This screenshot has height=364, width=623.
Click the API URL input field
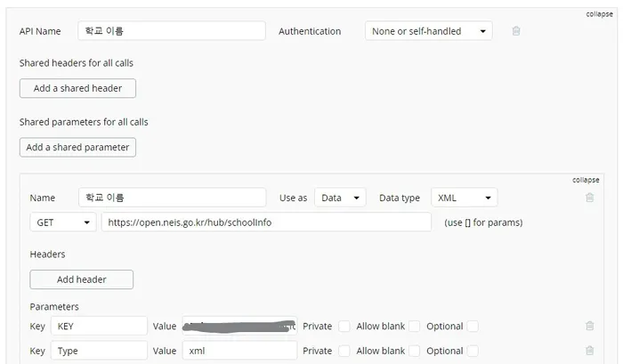[x=266, y=222]
